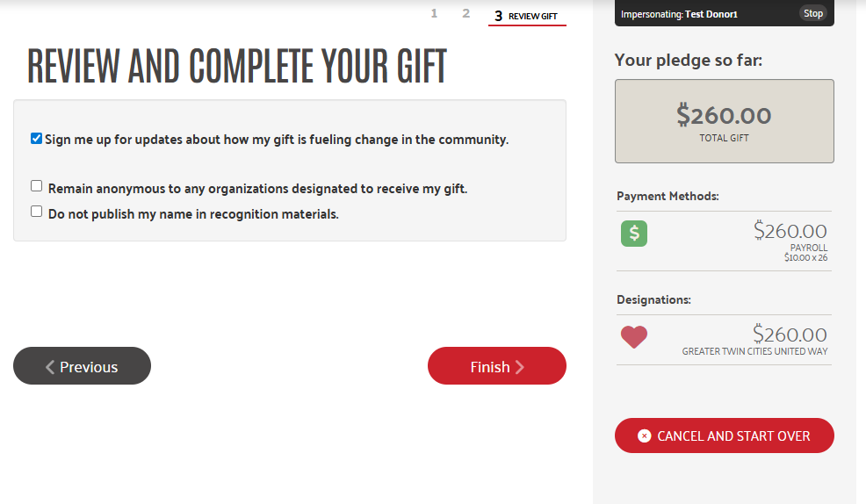Image resolution: width=866 pixels, height=504 pixels.
Task: Click the green dollar payroll icon
Action: 634,233
